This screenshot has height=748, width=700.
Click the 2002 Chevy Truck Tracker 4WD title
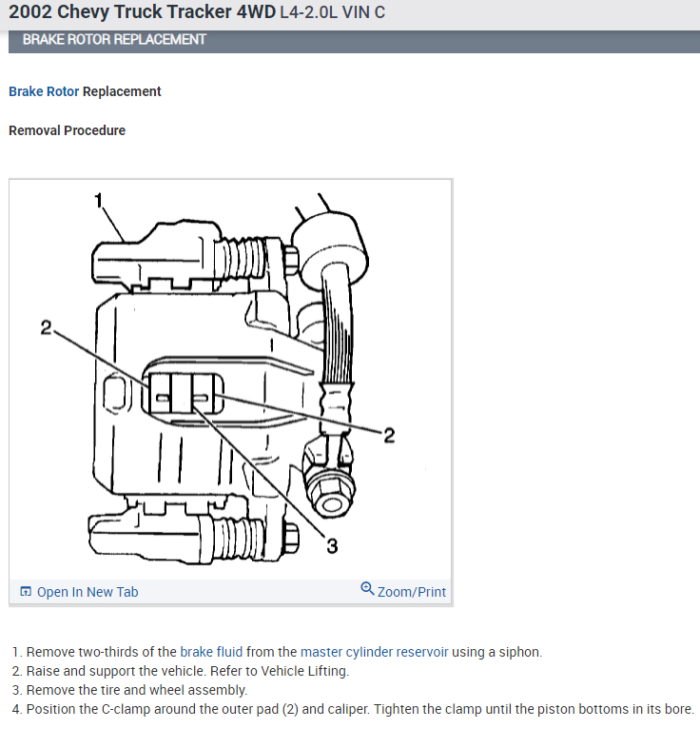(x=142, y=12)
